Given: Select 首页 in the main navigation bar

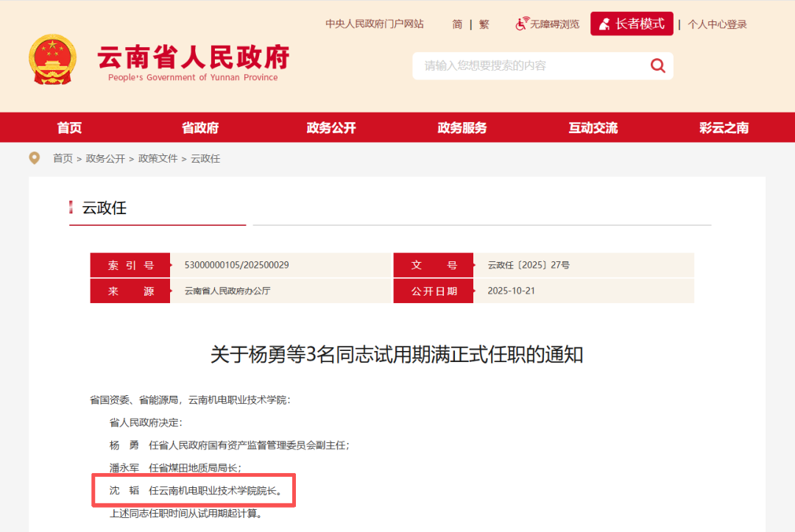Looking at the screenshot, I should (68, 127).
